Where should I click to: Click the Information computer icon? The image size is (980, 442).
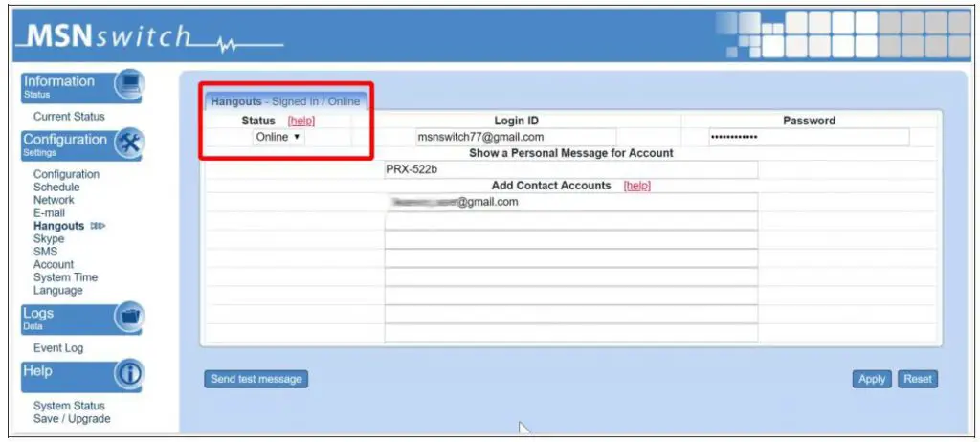[x=129, y=84]
